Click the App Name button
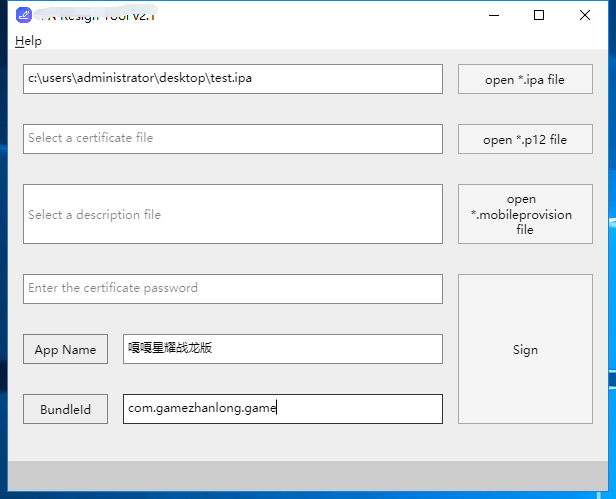This screenshot has width=616, height=499. point(65,349)
